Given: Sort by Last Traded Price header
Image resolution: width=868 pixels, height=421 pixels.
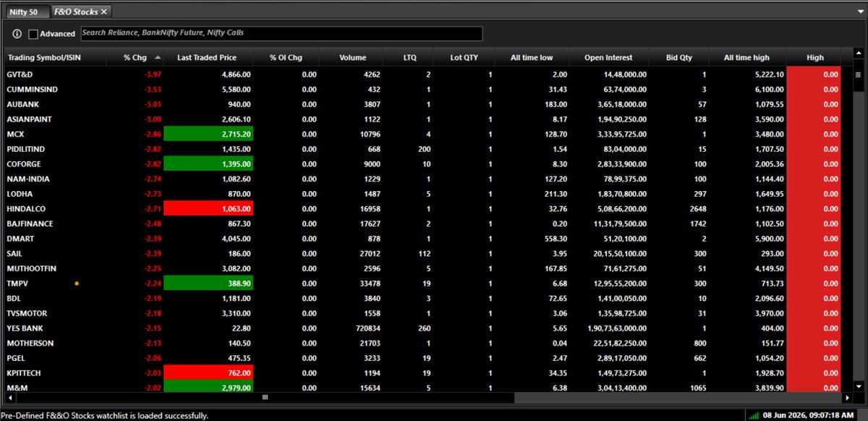Looking at the screenshot, I should (x=209, y=57).
